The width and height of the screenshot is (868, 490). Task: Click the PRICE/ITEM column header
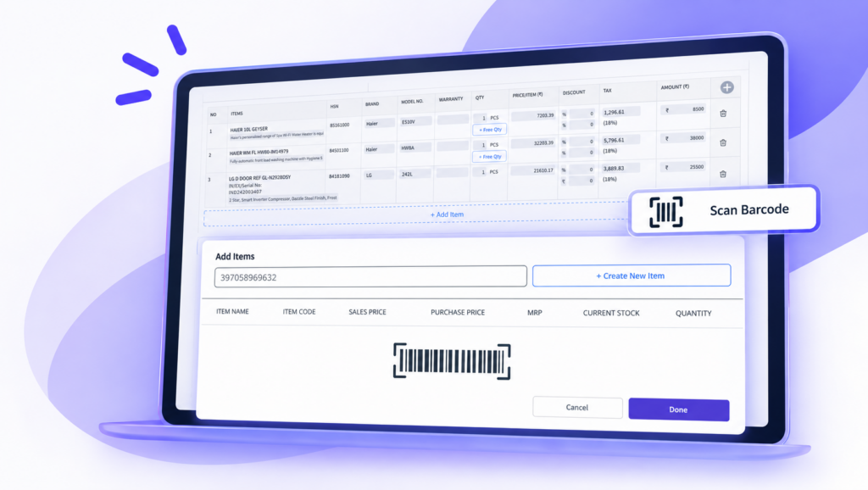click(x=527, y=95)
